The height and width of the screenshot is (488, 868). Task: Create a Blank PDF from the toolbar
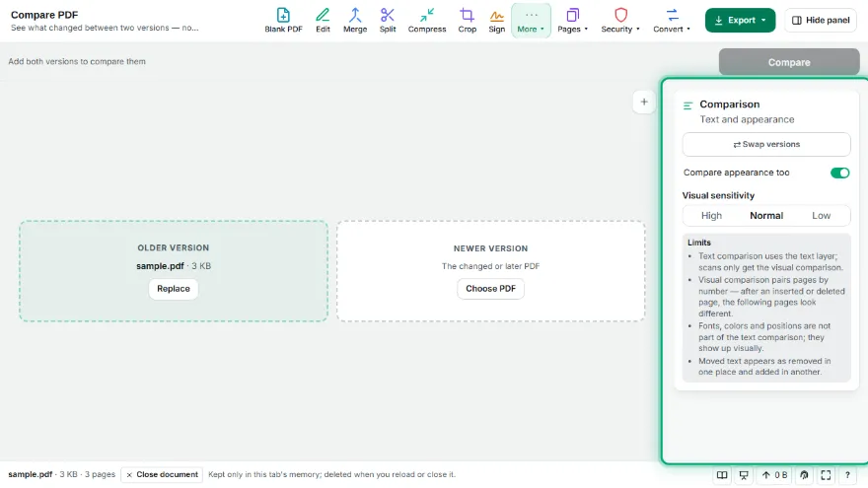point(283,21)
